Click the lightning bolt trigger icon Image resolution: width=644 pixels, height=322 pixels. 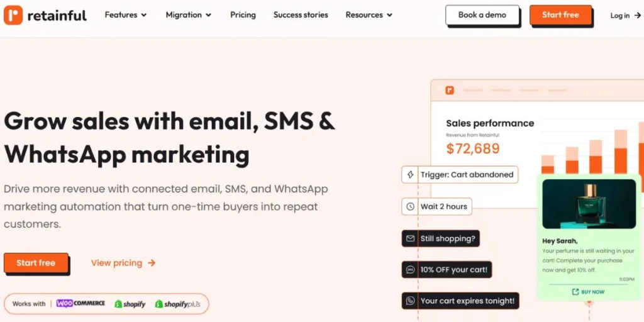(x=410, y=175)
